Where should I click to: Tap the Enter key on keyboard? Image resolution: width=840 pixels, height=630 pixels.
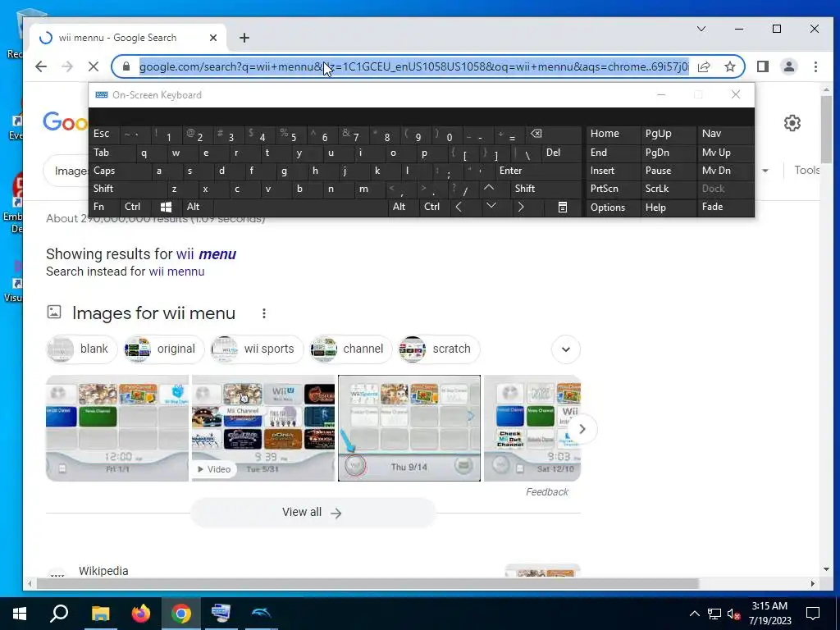(x=538, y=171)
